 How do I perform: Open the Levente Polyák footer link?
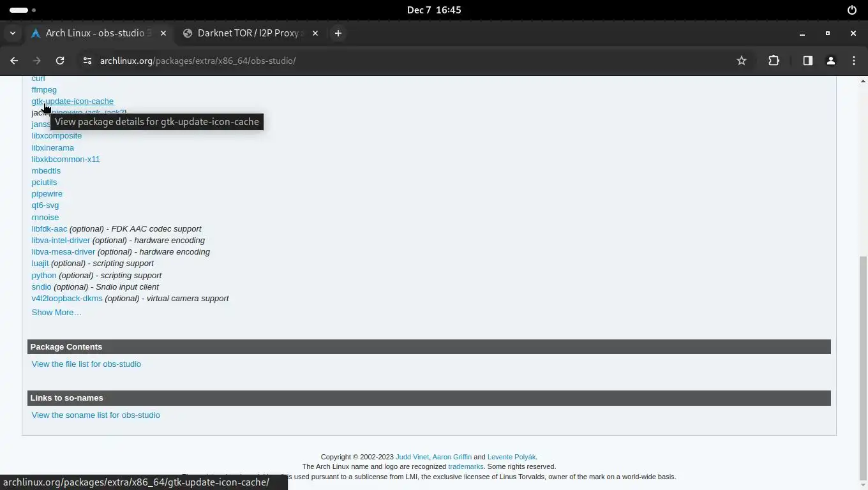pos(512,457)
